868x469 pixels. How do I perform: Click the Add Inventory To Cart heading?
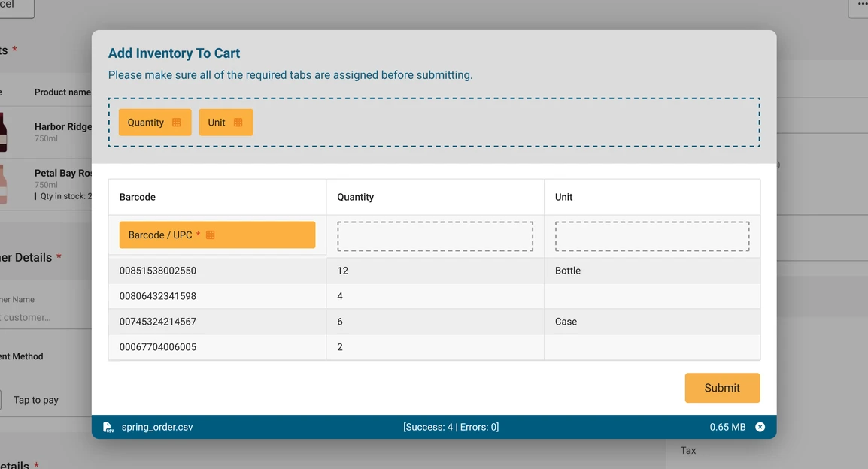point(174,53)
